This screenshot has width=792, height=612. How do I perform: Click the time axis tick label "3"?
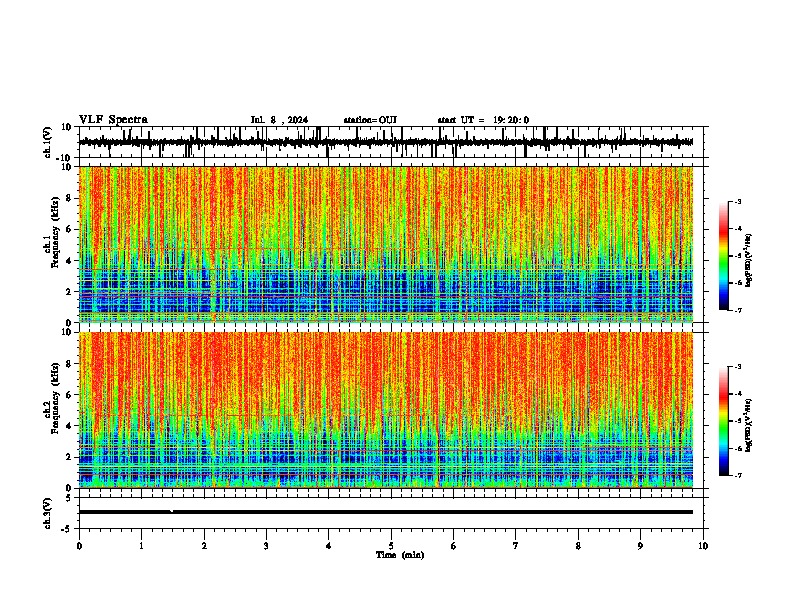tap(266, 546)
